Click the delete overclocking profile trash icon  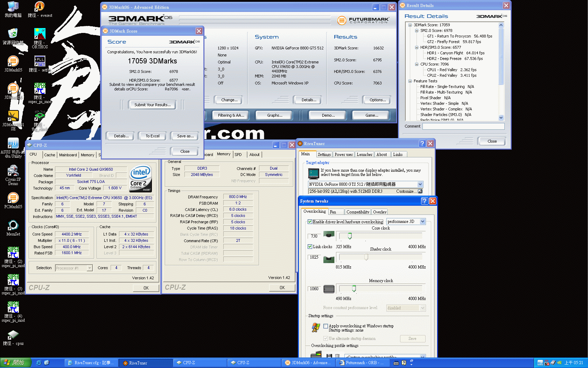337,356
